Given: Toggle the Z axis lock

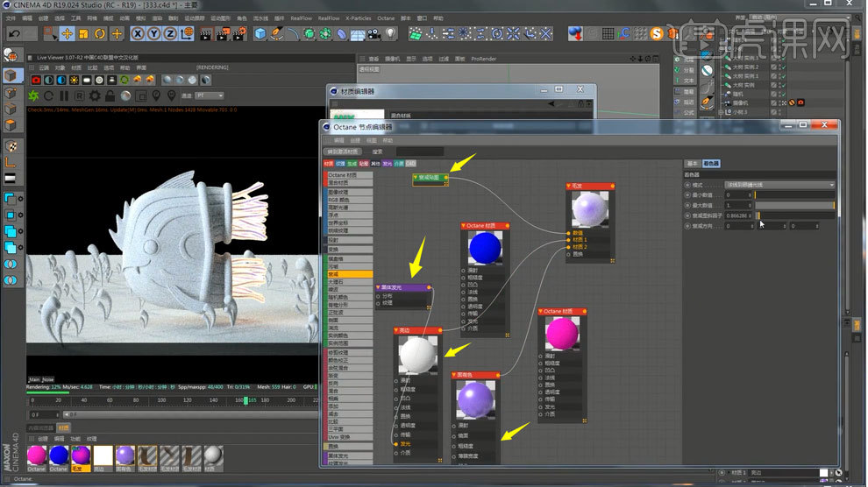Looking at the screenshot, I should [172, 33].
